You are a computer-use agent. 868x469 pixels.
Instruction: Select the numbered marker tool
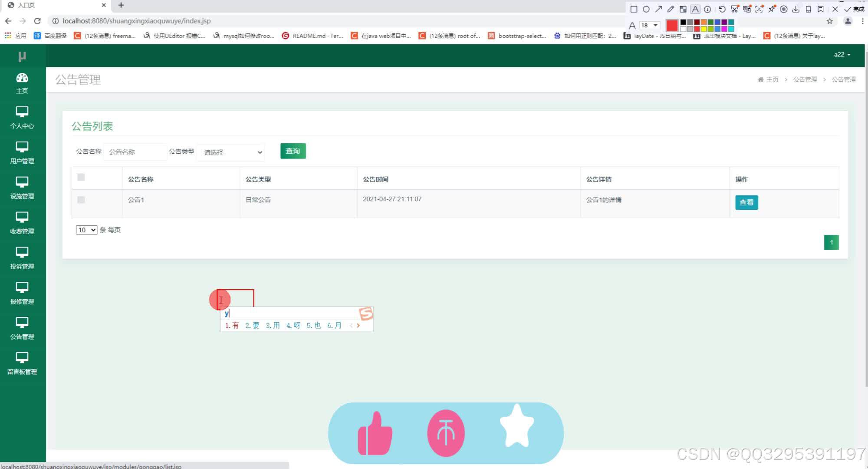(707, 9)
